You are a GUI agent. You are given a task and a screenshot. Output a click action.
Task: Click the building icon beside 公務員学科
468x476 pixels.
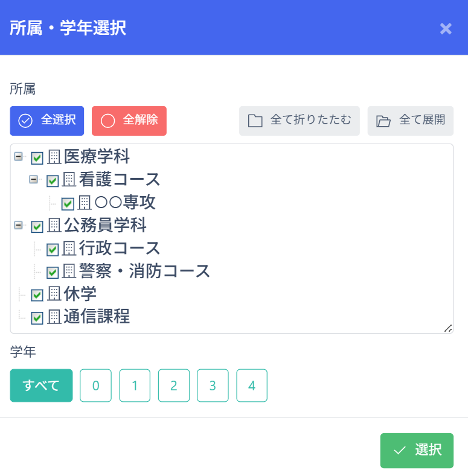pos(54,226)
